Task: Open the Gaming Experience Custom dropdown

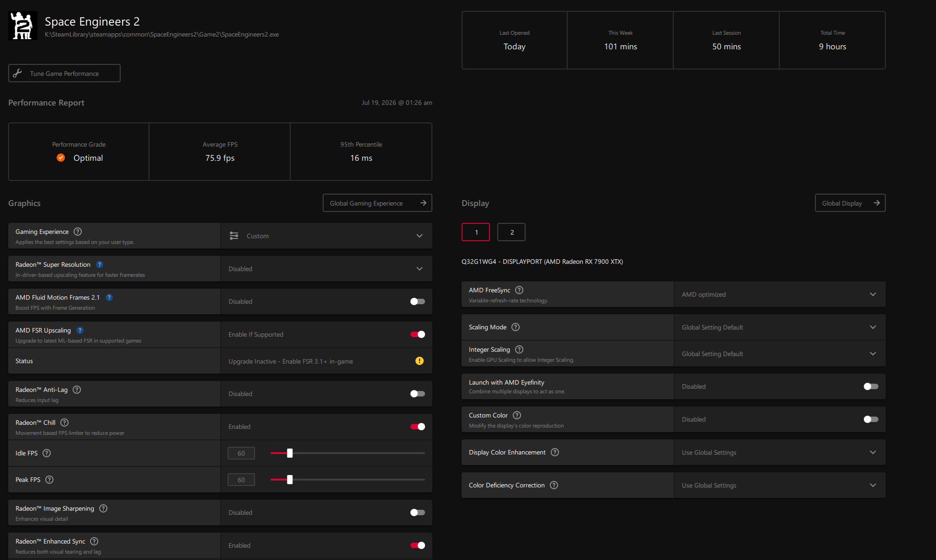Action: click(x=326, y=236)
